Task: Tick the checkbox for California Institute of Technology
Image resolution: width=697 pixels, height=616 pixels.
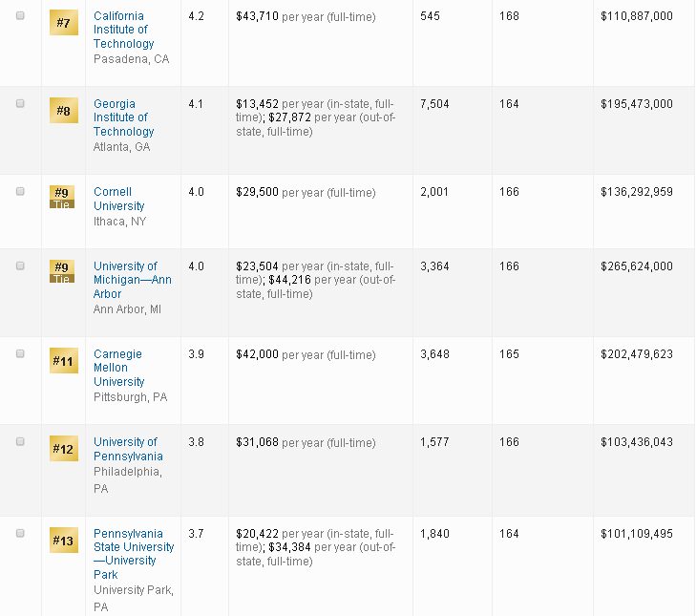Action: click(x=20, y=16)
